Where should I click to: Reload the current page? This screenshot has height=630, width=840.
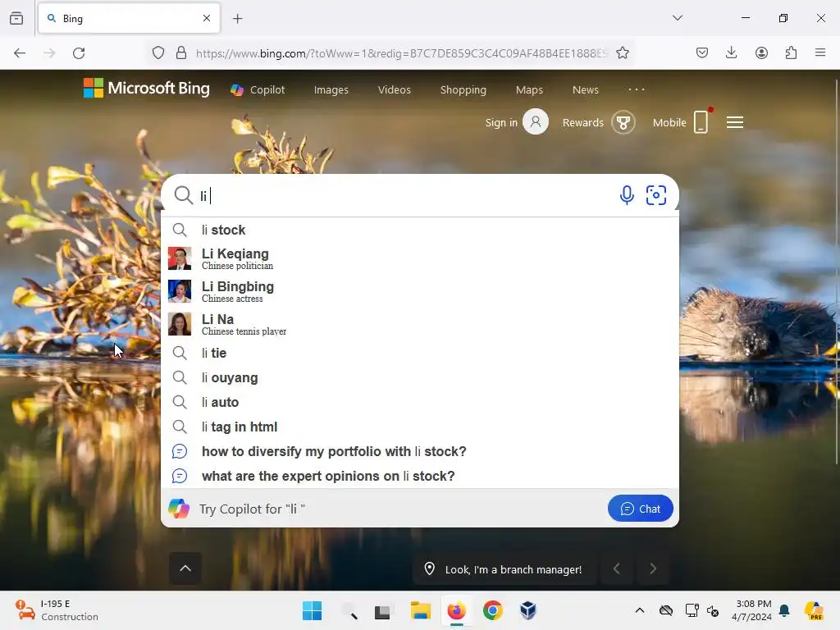79,53
